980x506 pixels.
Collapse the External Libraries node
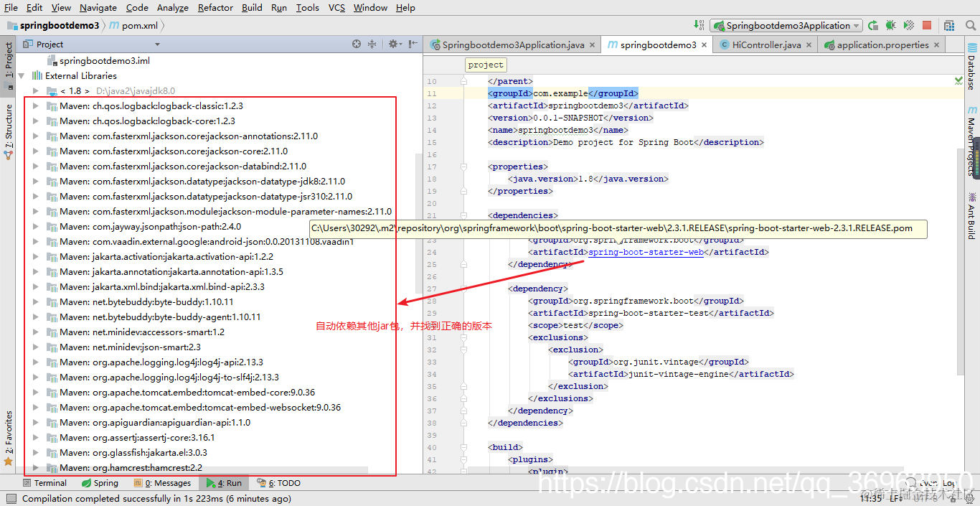(x=22, y=75)
